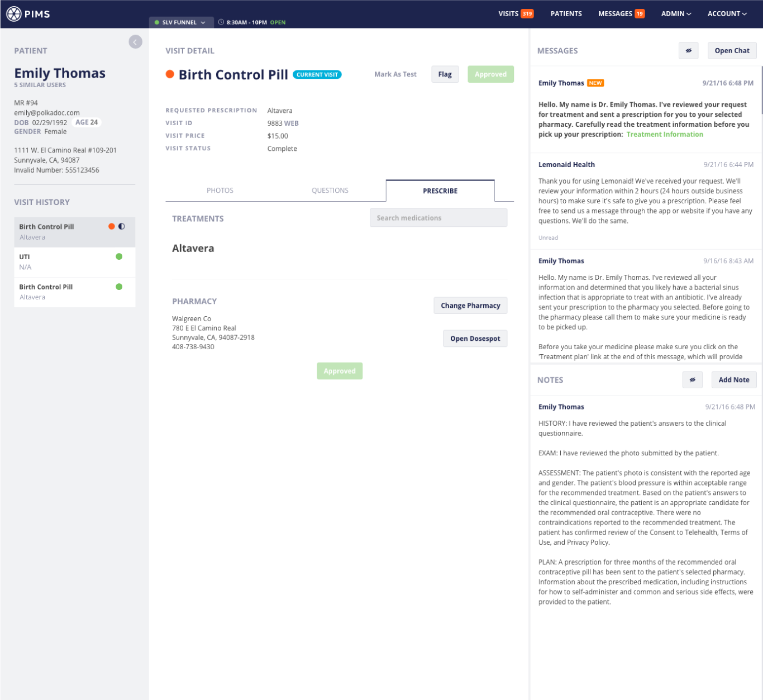Expand the Account menu

pos(727,14)
